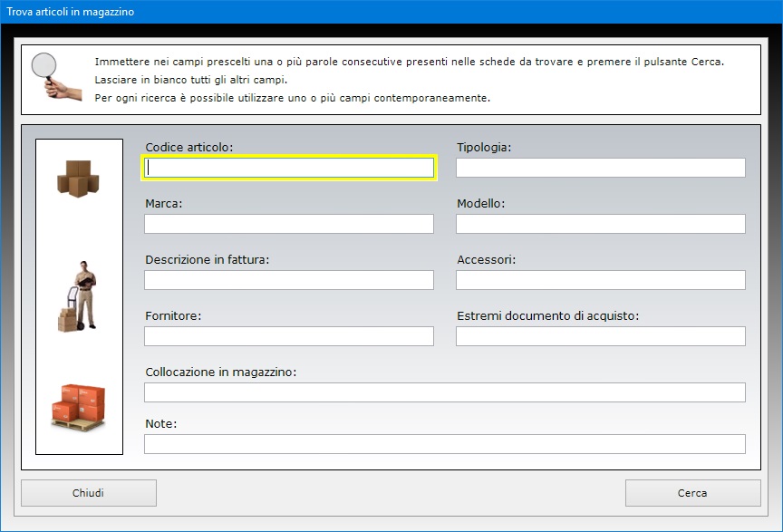Click the Accessori text box

(x=601, y=280)
